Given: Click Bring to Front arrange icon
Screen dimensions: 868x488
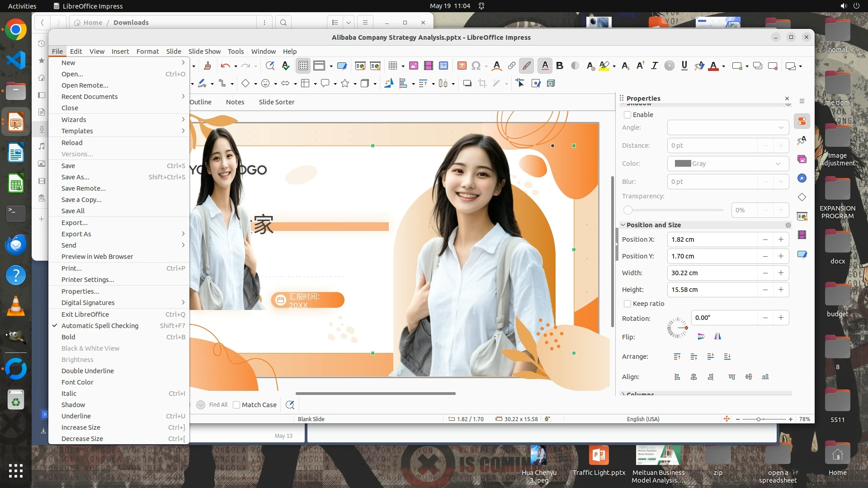Looking at the screenshot, I should [677, 357].
